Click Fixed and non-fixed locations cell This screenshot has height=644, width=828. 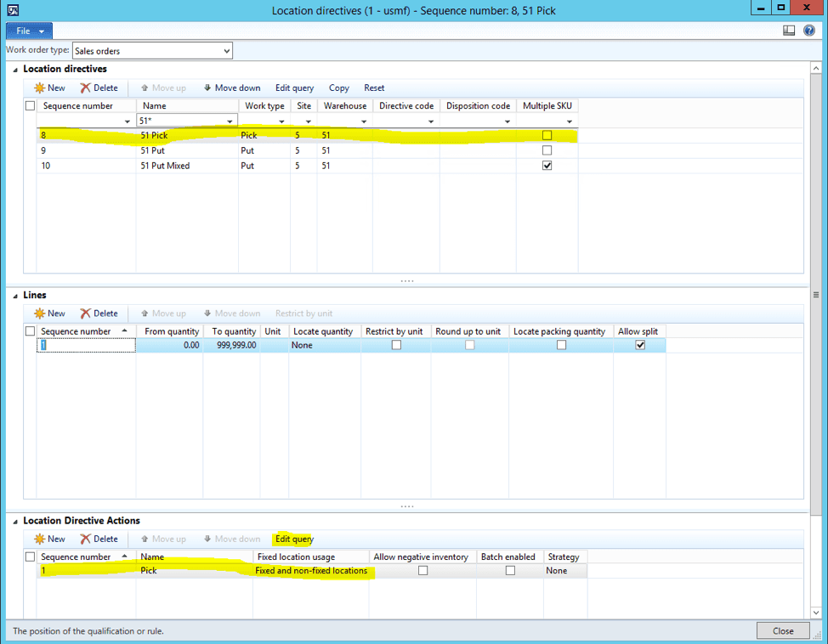pos(311,571)
